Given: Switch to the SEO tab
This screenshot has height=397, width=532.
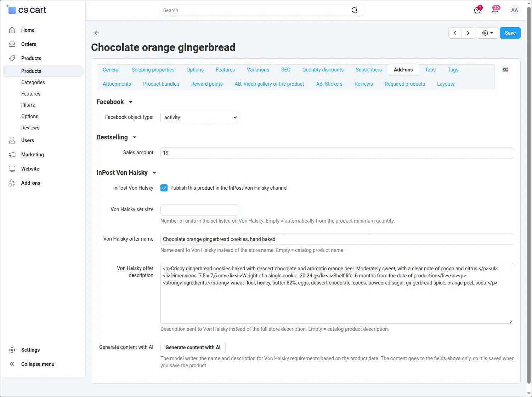Looking at the screenshot, I should pos(286,70).
